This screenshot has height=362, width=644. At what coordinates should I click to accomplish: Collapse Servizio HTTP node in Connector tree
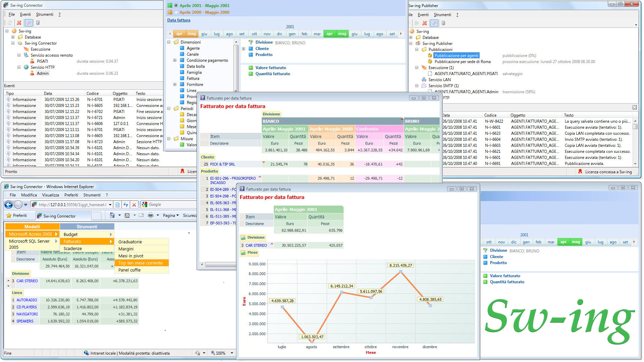[19, 67]
